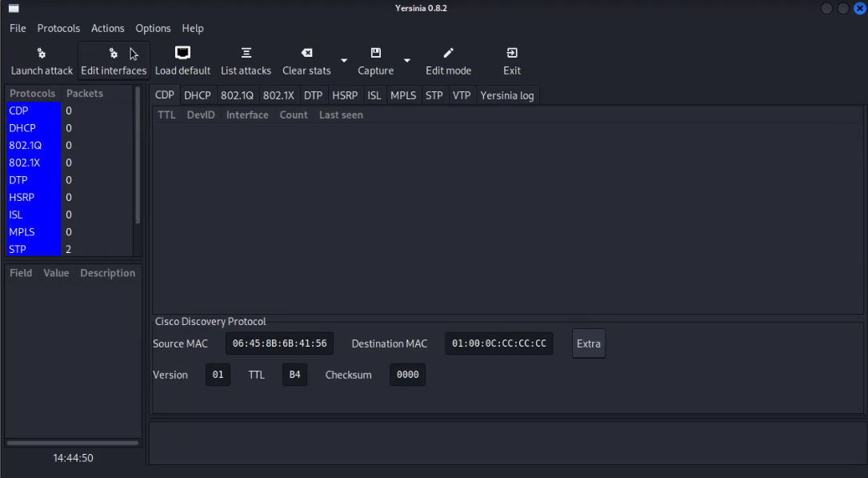
Task: Click the TTL column header
Action: pos(166,114)
